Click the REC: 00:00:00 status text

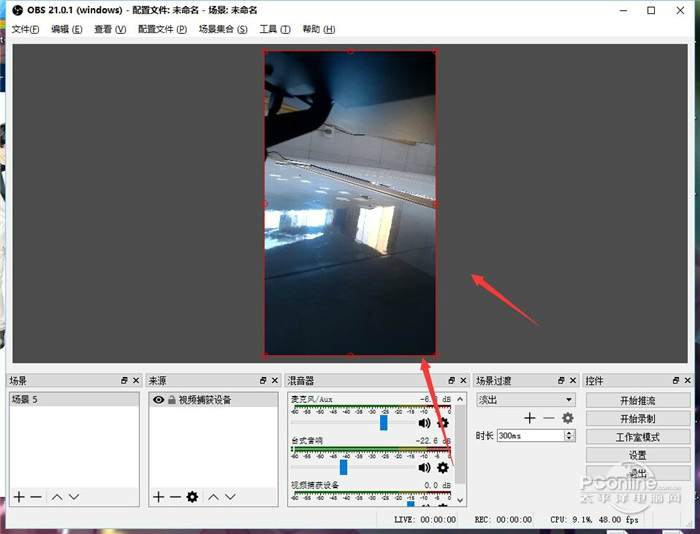(x=503, y=520)
